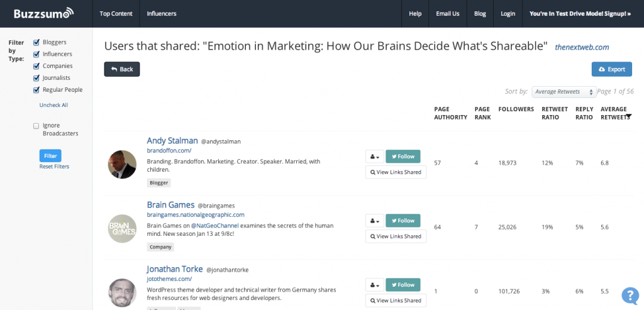Enable the Ignore Broadcasters checkbox

point(36,126)
